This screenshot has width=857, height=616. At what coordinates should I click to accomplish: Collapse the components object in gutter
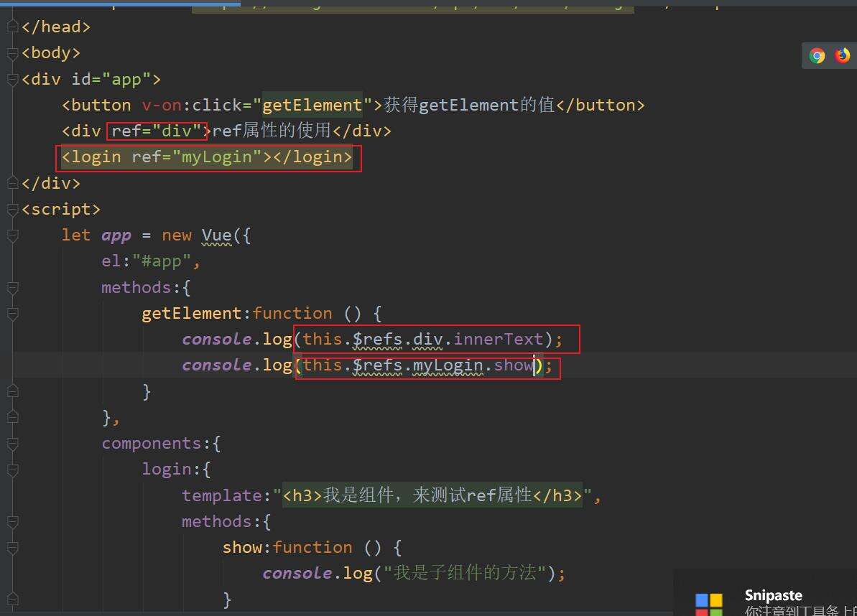pyautogui.click(x=12, y=444)
